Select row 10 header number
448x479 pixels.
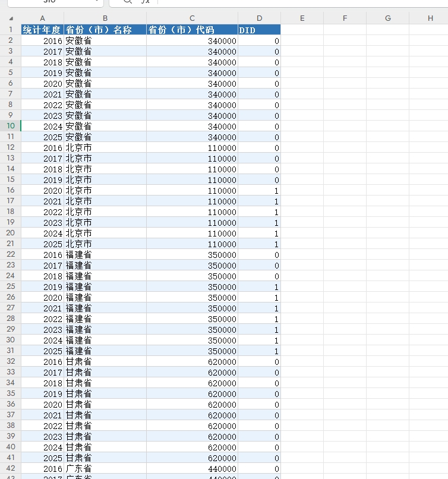click(x=10, y=126)
